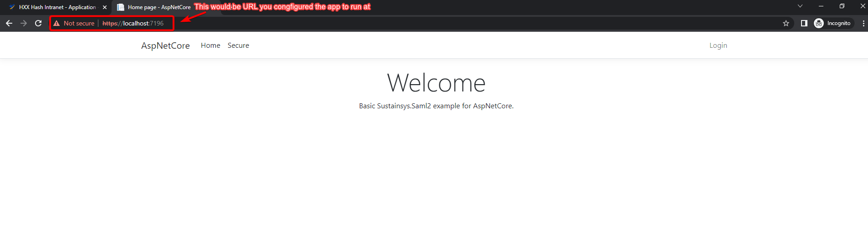Open the Secure navbar link
Viewport: 868px width, 238px height.
tap(238, 46)
